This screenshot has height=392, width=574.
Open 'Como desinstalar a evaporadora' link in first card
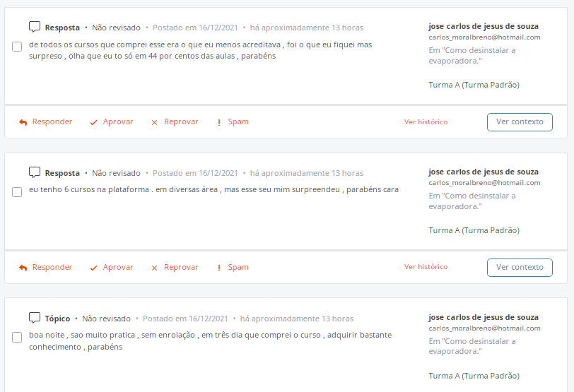point(471,56)
